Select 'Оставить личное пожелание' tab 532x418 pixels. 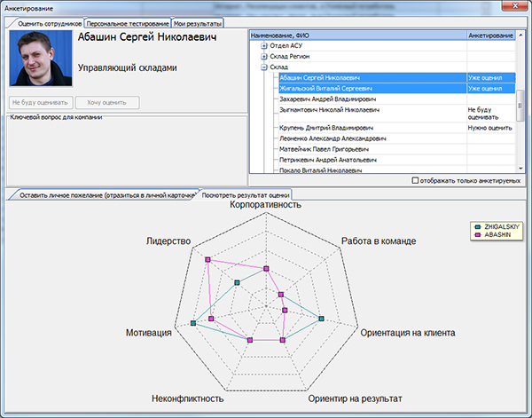point(100,194)
